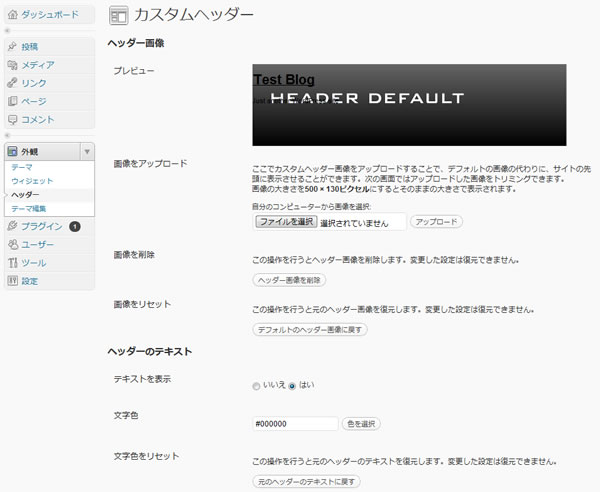
Task: Click the #000000 text color field
Action: coord(295,424)
